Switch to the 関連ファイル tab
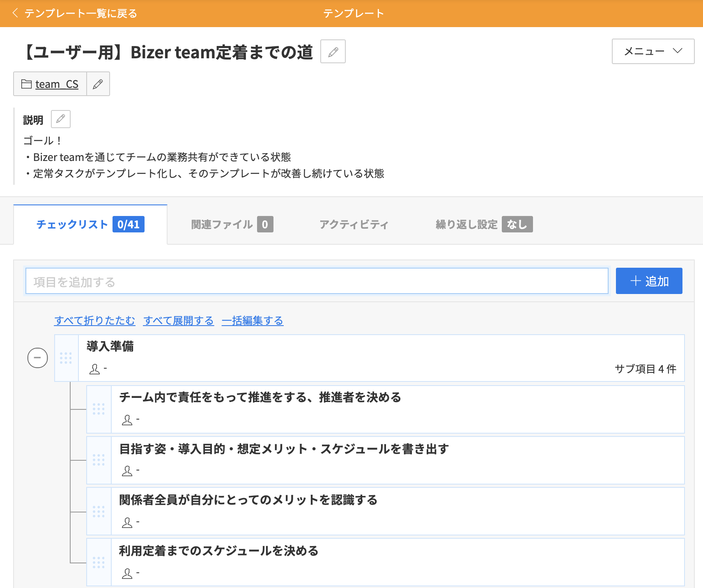Screen dimensions: 703x588 coord(232,225)
